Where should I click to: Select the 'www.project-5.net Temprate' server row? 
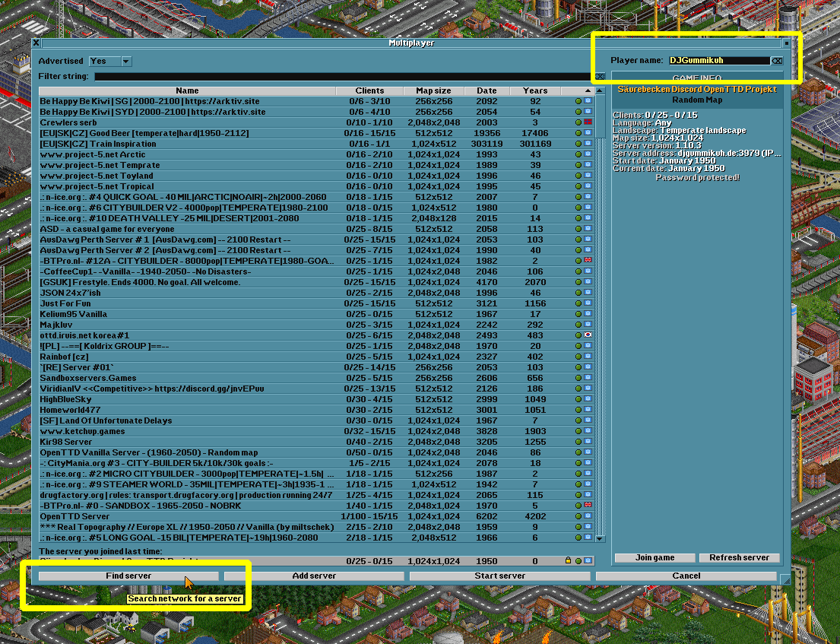tap(316, 165)
